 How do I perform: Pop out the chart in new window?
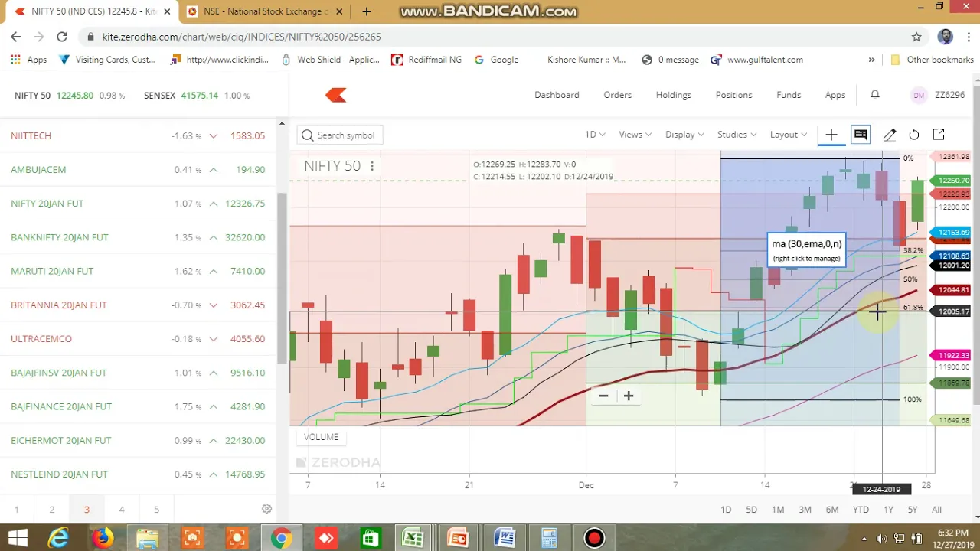939,135
